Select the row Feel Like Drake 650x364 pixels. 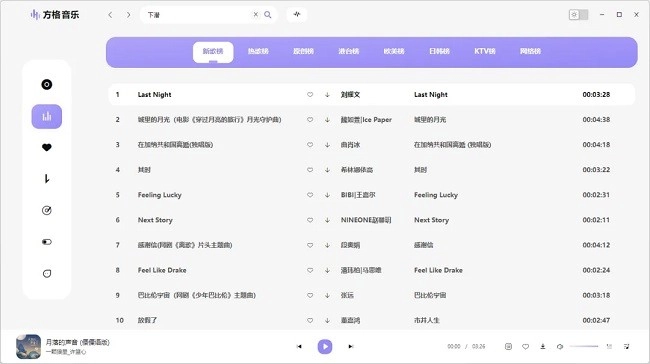372,270
